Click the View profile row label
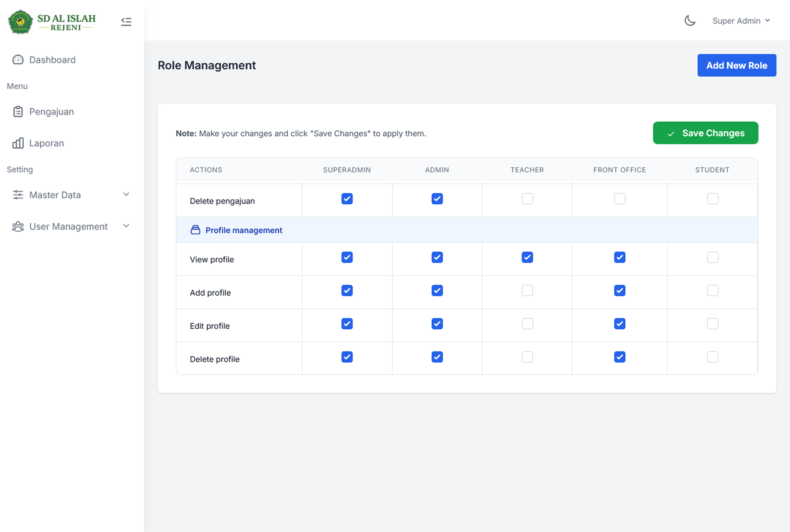790x532 pixels. point(212,260)
